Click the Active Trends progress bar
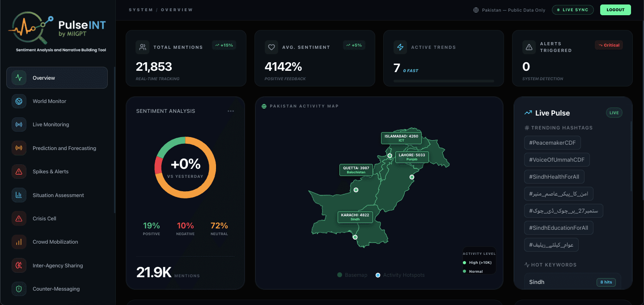 (444, 81)
